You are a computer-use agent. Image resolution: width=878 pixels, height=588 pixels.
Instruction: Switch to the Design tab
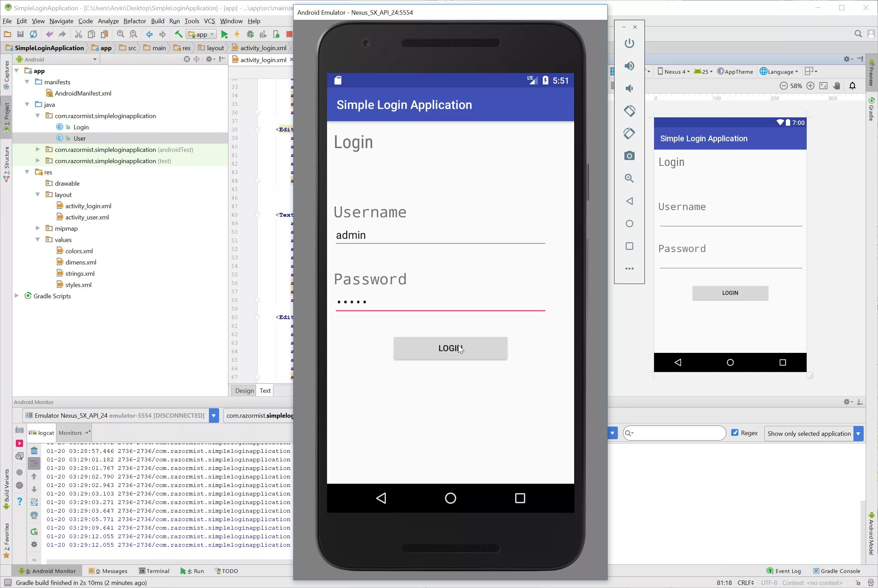point(244,390)
